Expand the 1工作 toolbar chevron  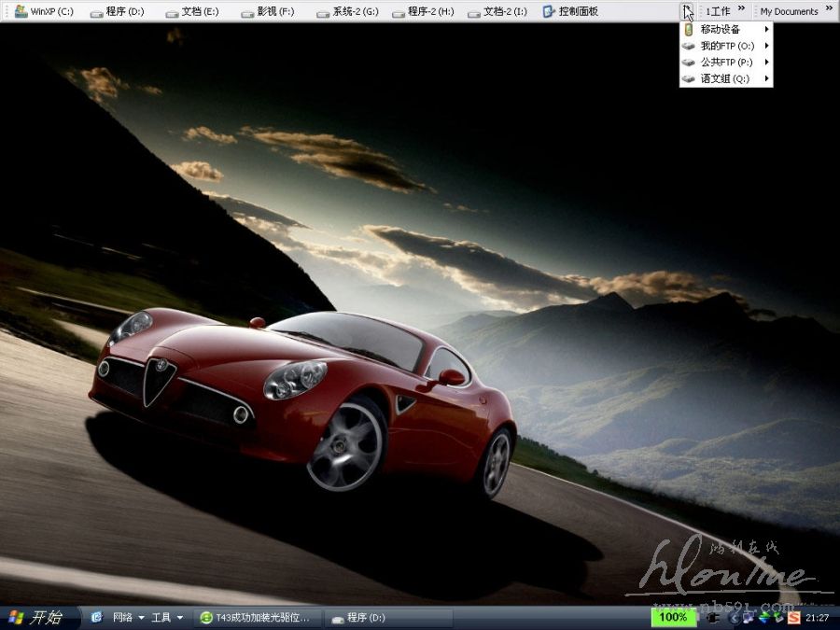point(741,8)
